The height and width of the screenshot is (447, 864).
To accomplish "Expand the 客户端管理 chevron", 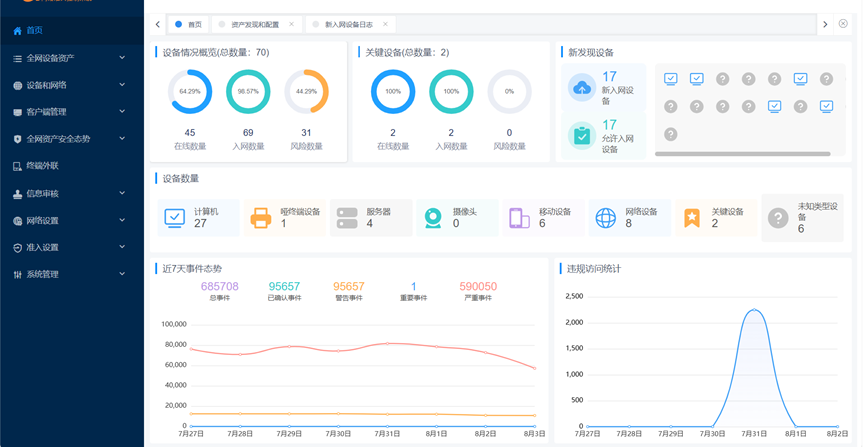I will [122, 111].
